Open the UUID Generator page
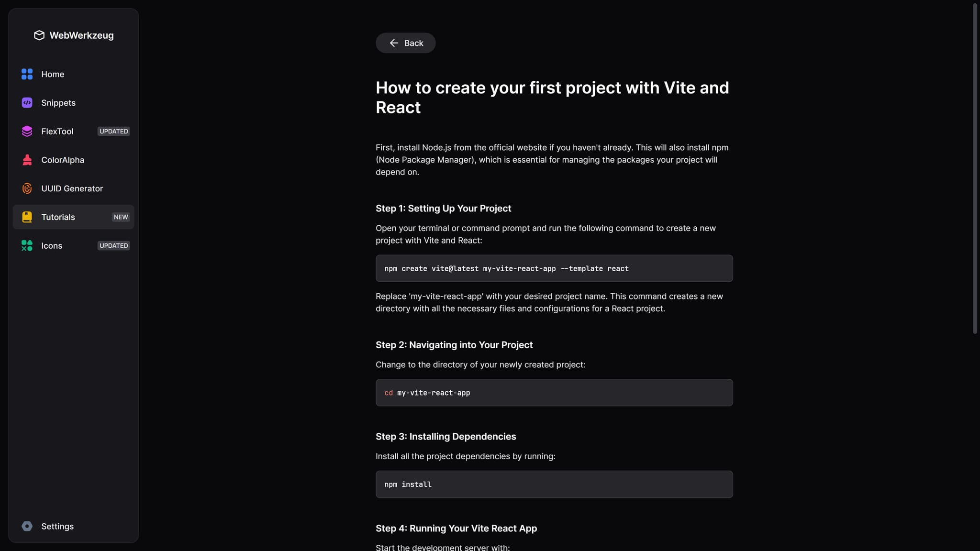This screenshot has width=980, height=551. pyautogui.click(x=73, y=188)
